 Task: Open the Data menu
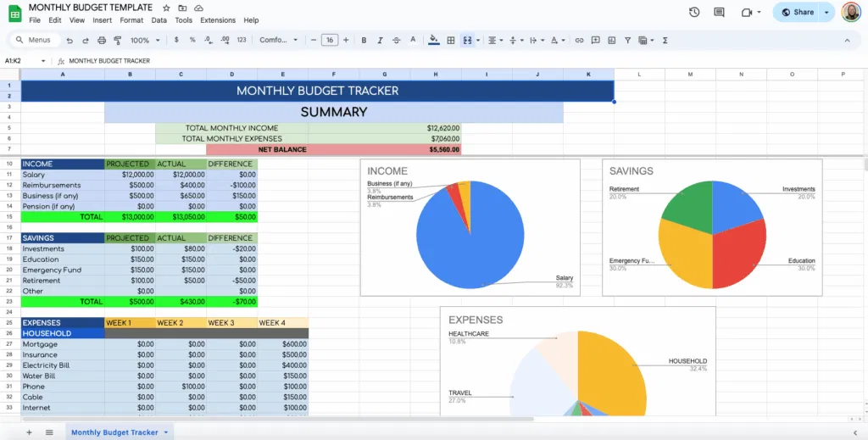(159, 20)
